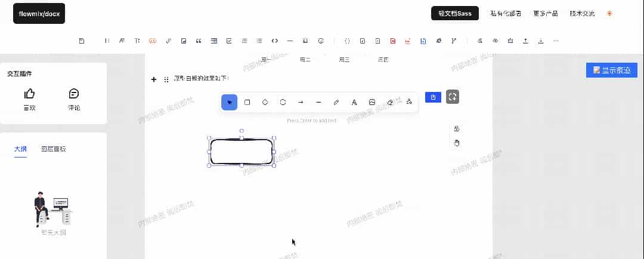Click the 周三 table header cell
644x259 pixels.
pos(344,60)
